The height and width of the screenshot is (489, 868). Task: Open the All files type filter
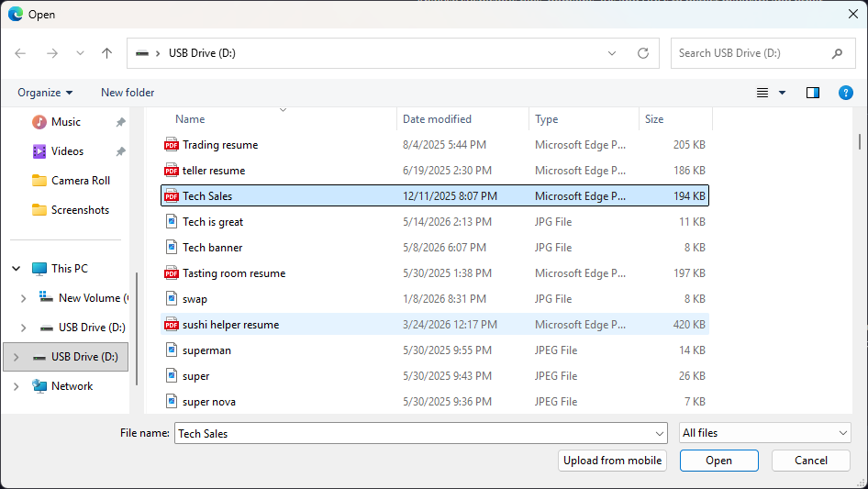(765, 433)
